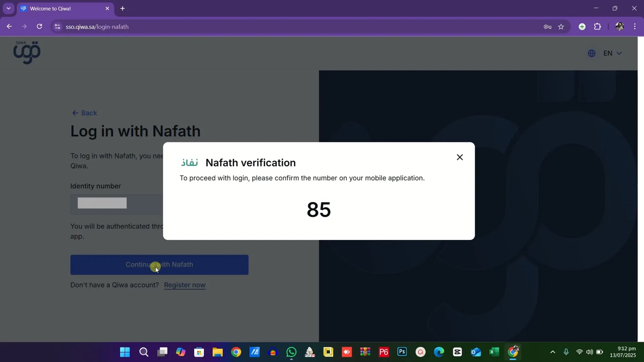Screen dimensions: 644x362
Task: Click Continue with Nafath button
Action: pyautogui.click(x=159, y=265)
